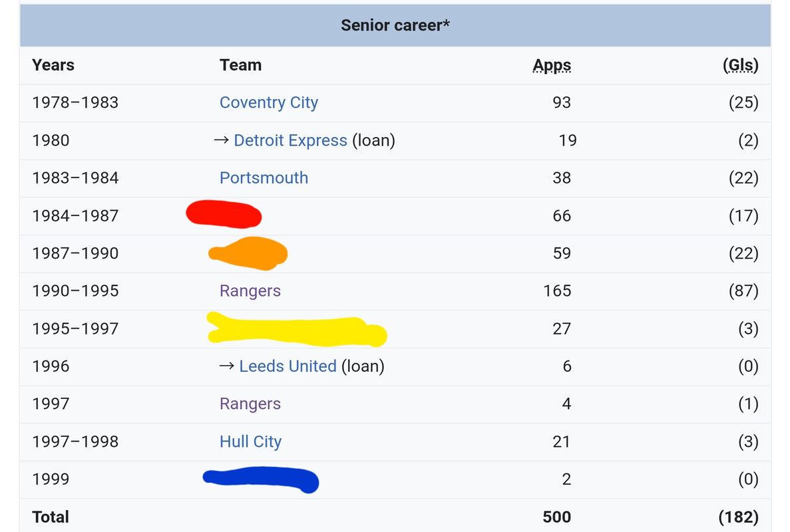Open the Leeds United loan link
The image size is (790, 532).
click(x=288, y=366)
